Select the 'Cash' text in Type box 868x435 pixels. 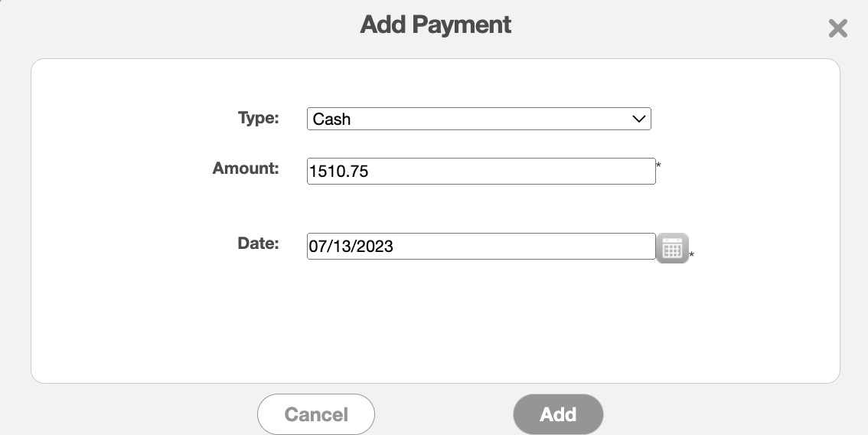pos(332,119)
